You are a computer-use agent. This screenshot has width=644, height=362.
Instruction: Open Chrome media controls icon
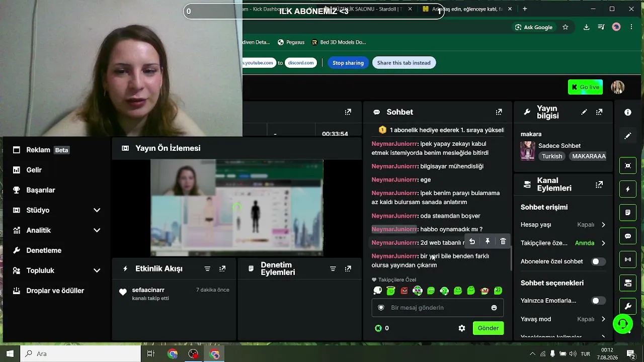coord(601,27)
